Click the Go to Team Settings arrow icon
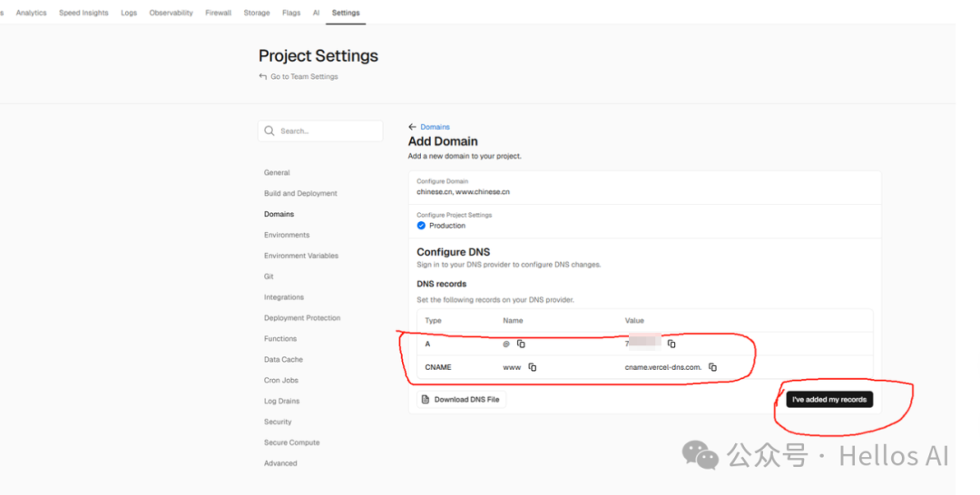This screenshot has width=980, height=495. point(263,77)
